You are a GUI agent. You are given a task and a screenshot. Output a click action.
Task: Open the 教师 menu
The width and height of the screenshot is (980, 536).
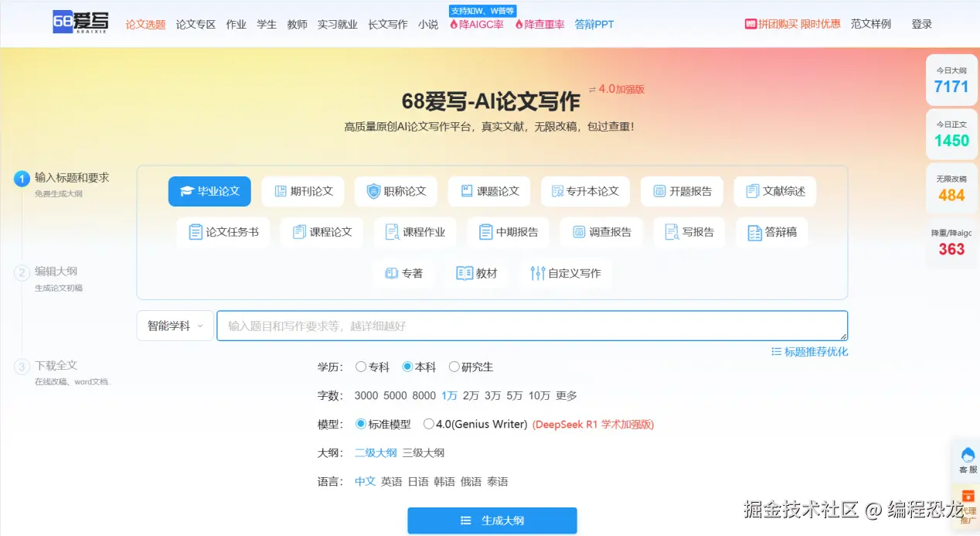point(297,24)
